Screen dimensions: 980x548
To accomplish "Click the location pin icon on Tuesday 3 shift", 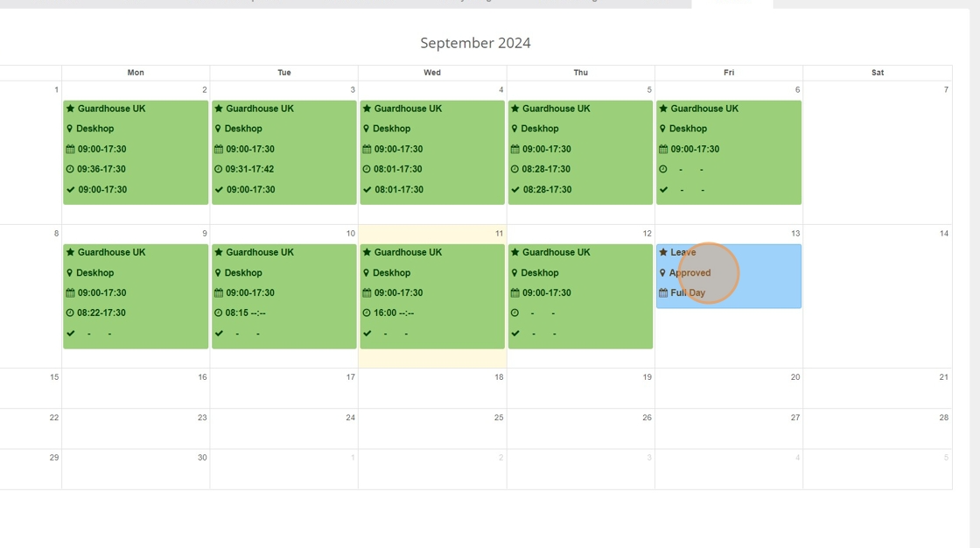I will (218, 129).
